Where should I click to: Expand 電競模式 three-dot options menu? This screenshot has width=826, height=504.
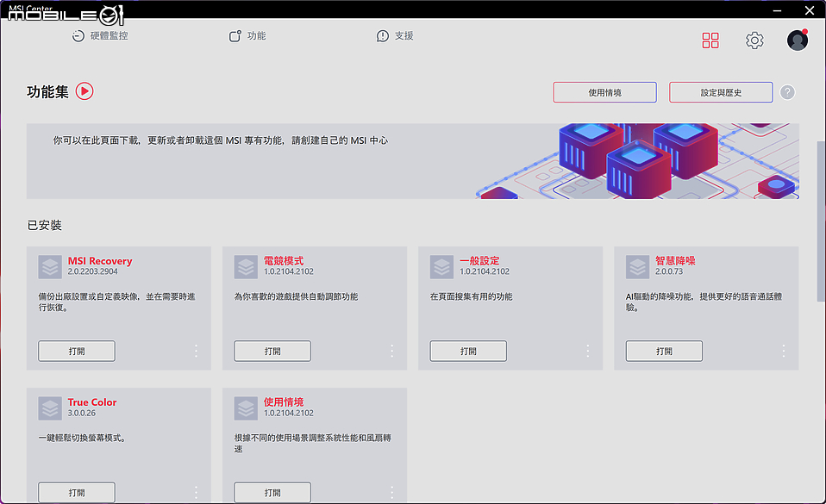(x=392, y=351)
